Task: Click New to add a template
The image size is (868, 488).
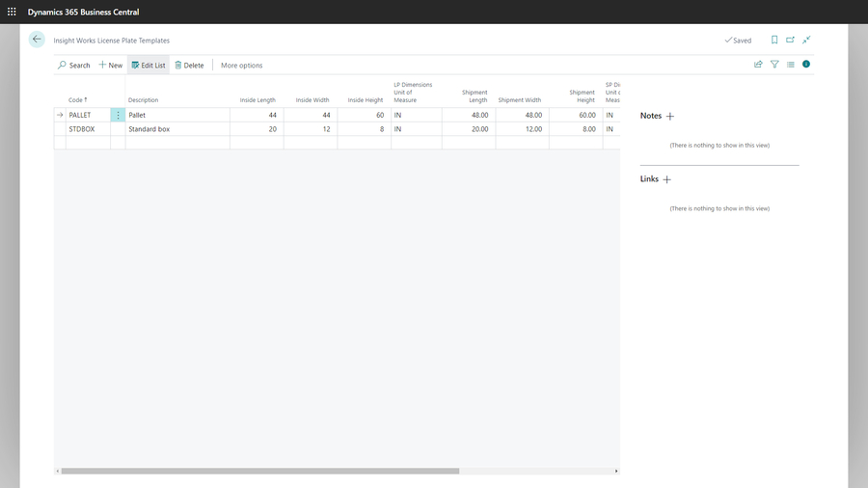Action: [111, 65]
